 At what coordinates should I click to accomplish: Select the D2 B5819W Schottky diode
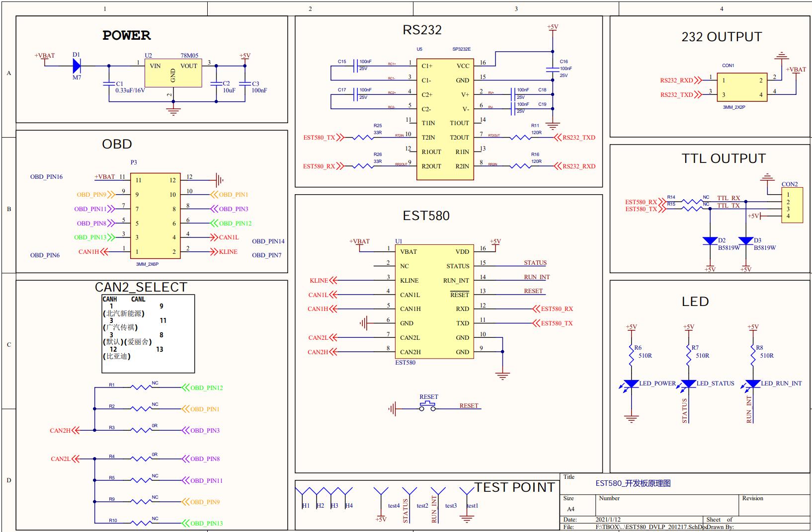tap(710, 241)
